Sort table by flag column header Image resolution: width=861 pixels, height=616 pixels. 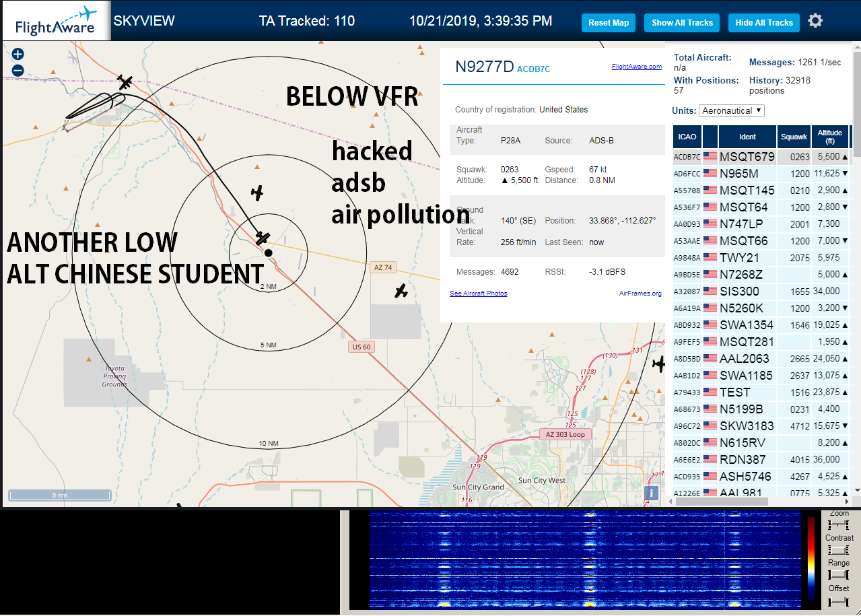coord(710,137)
